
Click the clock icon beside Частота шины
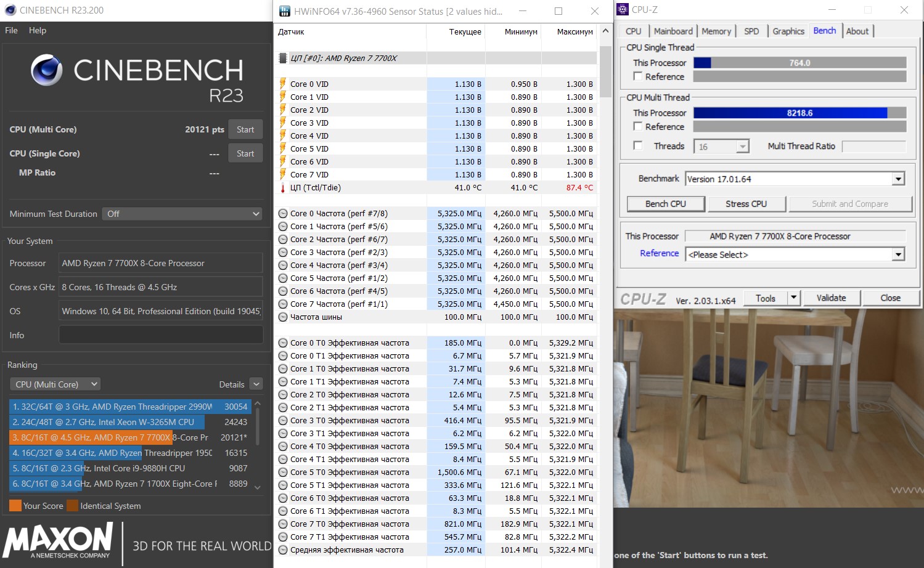283,317
